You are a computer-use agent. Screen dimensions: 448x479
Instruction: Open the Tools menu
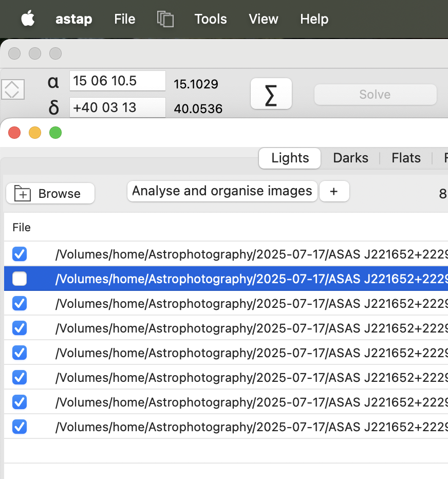pyautogui.click(x=211, y=19)
